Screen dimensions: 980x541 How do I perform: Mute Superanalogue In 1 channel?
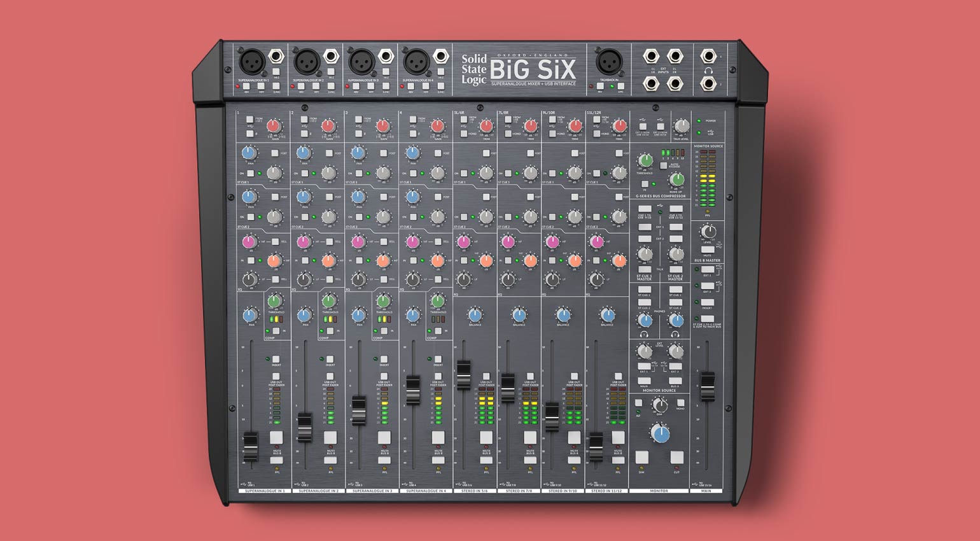click(276, 437)
